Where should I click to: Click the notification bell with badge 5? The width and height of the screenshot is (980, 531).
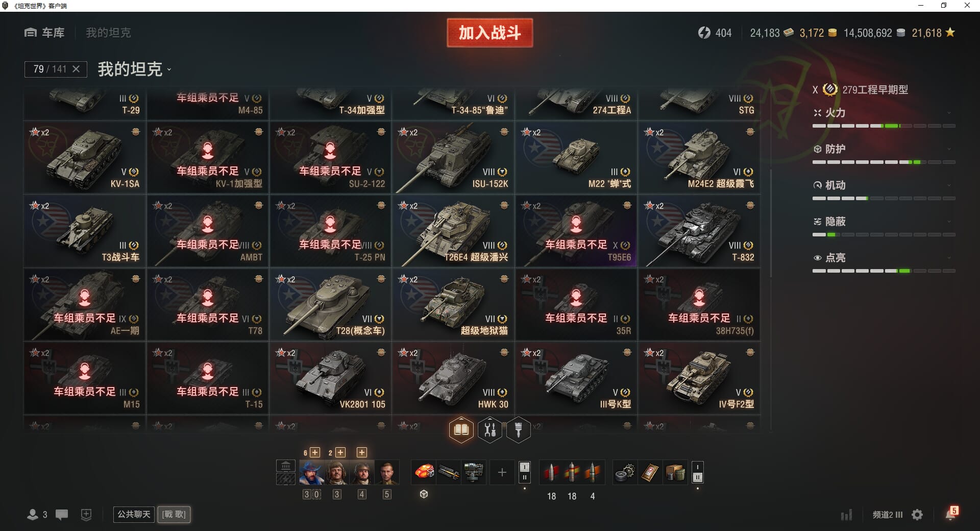951,514
